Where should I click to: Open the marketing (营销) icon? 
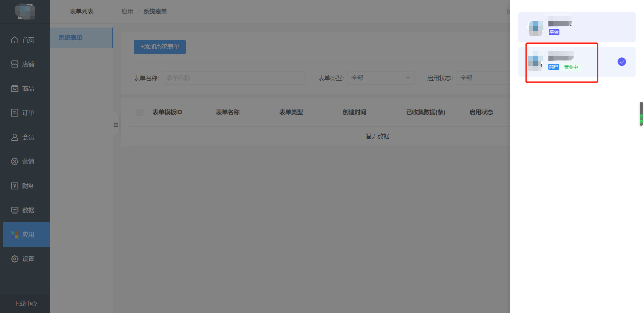(x=15, y=162)
